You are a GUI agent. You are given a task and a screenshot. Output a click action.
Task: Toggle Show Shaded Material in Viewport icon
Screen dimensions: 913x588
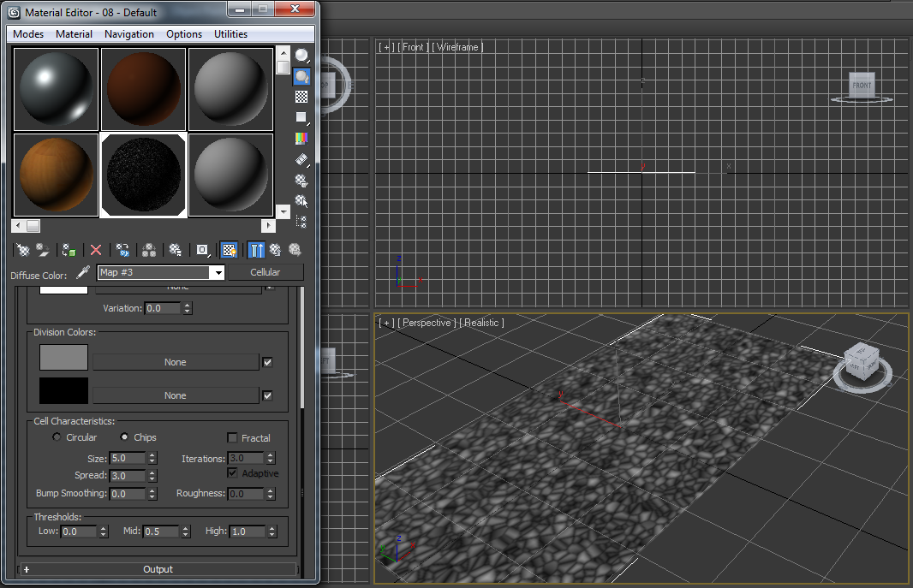click(229, 249)
